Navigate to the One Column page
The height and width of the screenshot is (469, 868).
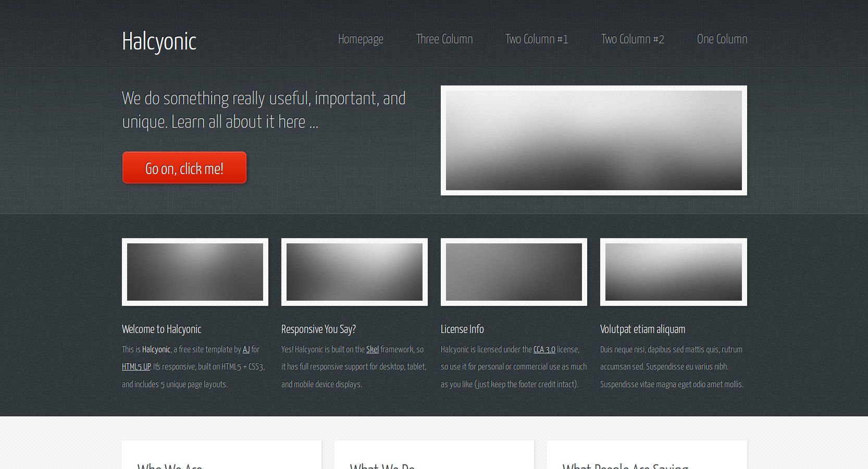(x=722, y=40)
